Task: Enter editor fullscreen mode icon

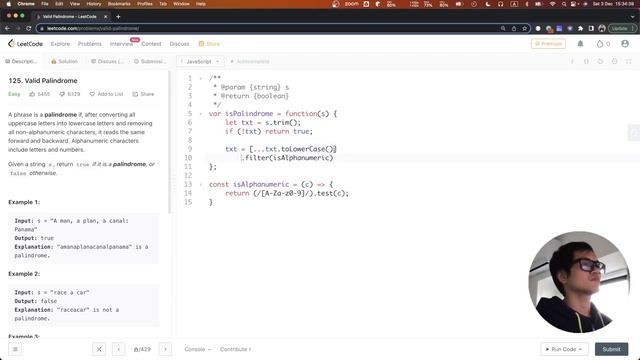Action: coord(629,61)
